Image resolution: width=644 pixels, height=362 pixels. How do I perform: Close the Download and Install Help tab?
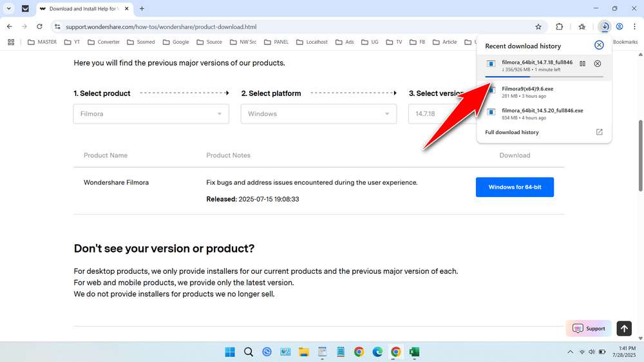[126, 8]
